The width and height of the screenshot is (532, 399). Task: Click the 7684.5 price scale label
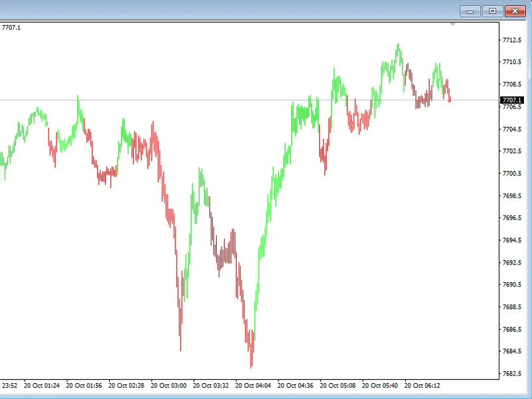(x=512, y=351)
